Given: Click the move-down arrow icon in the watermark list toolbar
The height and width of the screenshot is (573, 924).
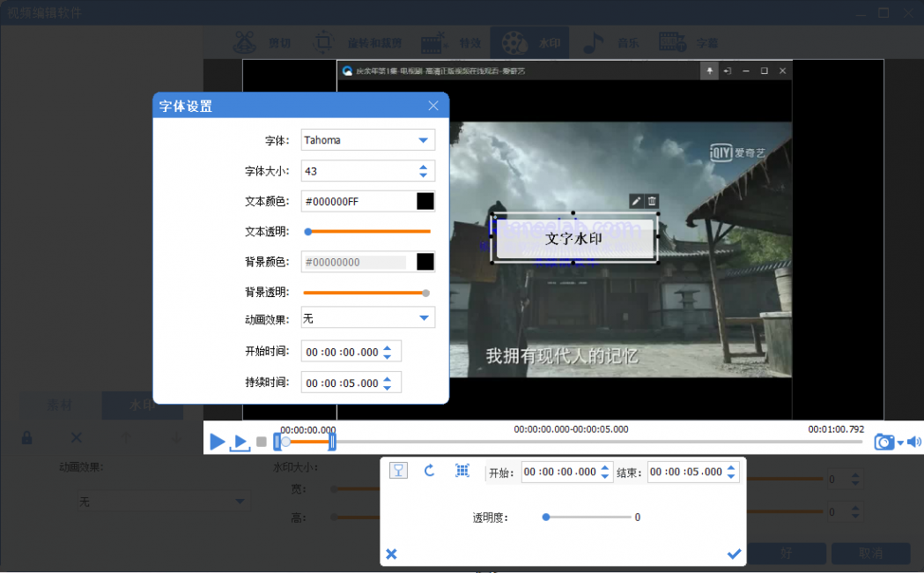Looking at the screenshot, I should click(x=176, y=438).
